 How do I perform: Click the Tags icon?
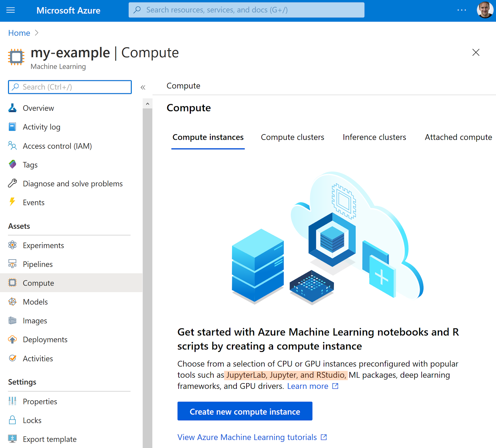12,165
